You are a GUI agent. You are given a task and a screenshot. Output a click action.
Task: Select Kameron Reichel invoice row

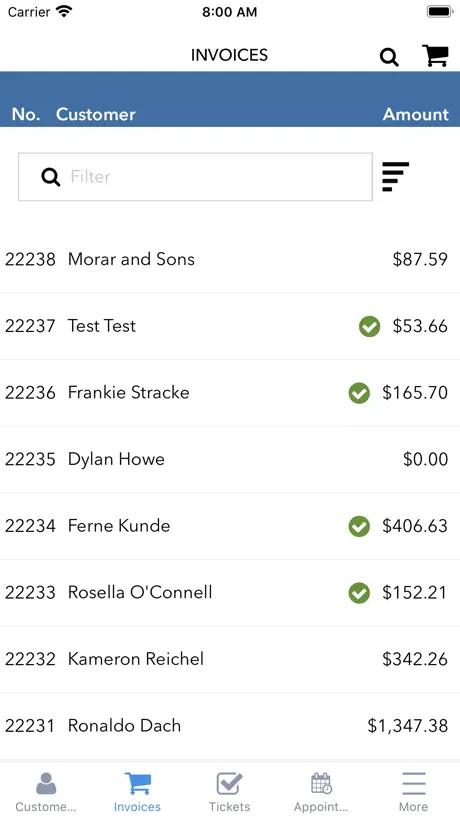tap(230, 659)
